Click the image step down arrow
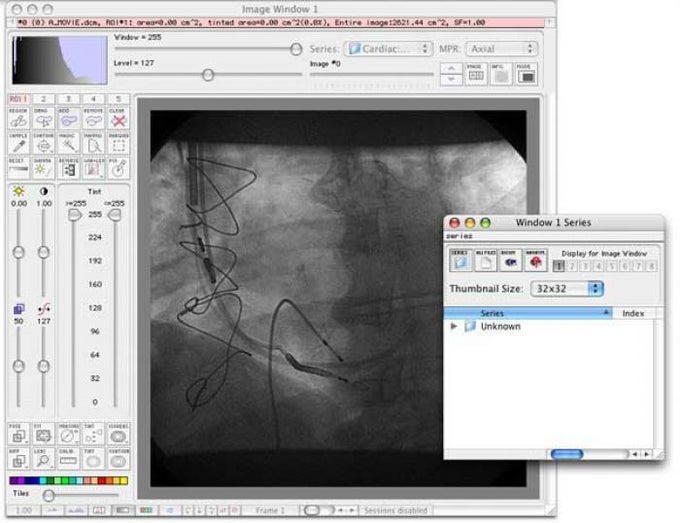 [451, 79]
